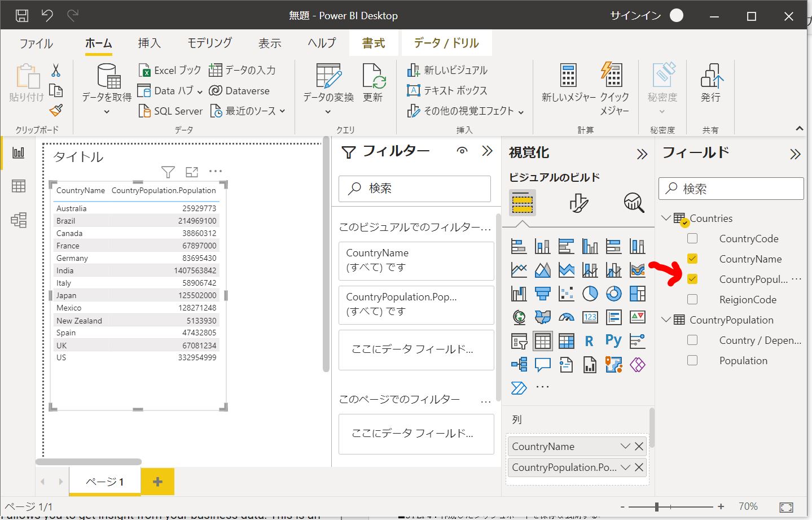The image size is (812, 520).
Task: Add a new page with plus button
Action: (x=157, y=482)
